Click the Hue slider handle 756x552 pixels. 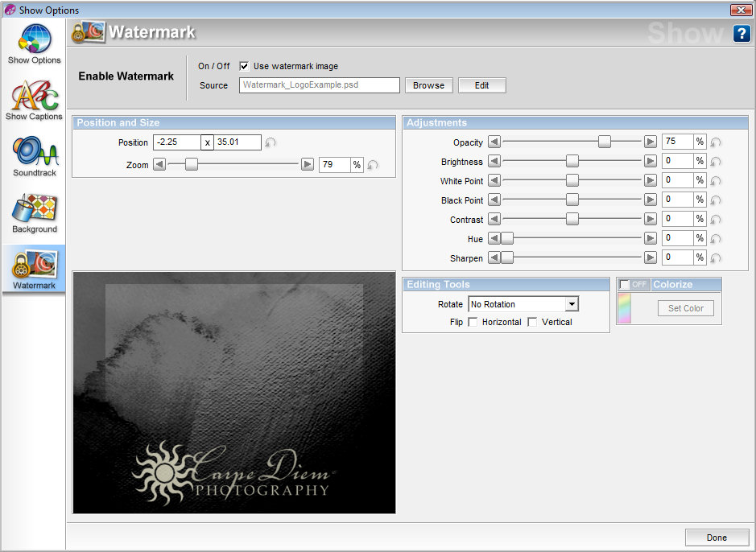pos(507,238)
